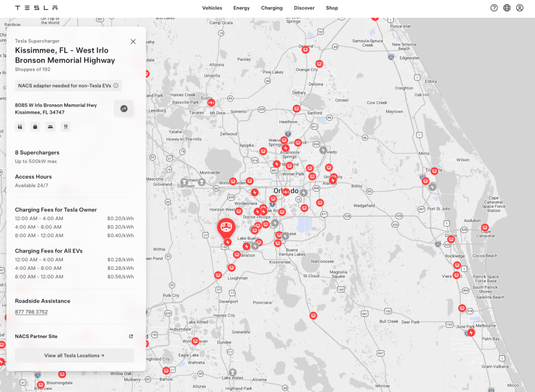Viewport: 535px width, 392px height.
Task: Go to the Shop menu item
Action: (x=332, y=8)
